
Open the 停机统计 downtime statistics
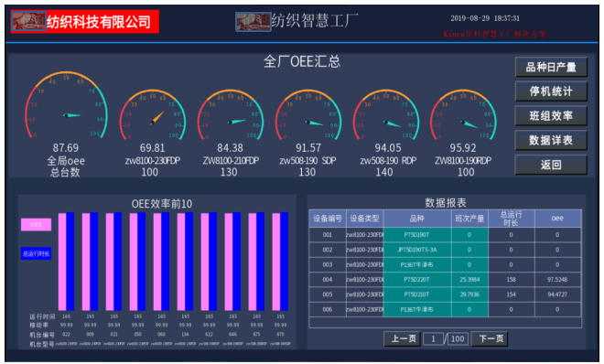(x=551, y=91)
